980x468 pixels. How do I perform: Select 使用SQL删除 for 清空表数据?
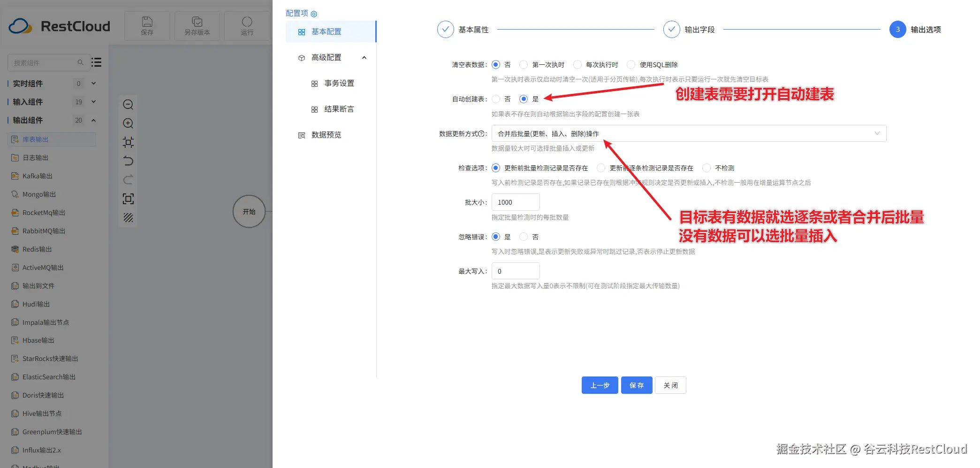click(x=631, y=64)
